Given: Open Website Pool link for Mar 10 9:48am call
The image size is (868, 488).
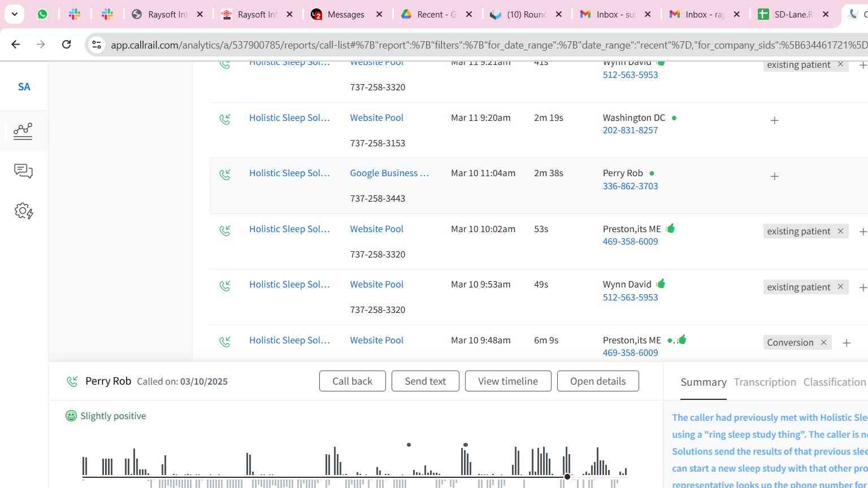Looking at the screenshot, I should [376, 340].
